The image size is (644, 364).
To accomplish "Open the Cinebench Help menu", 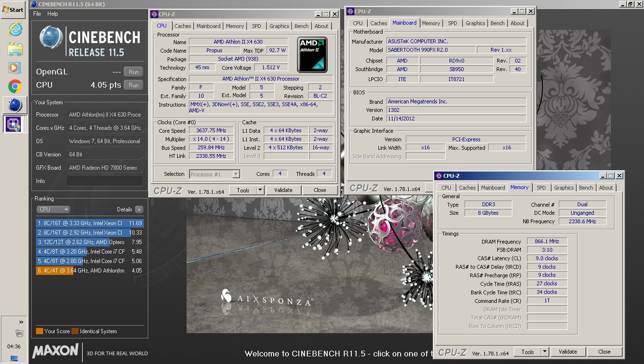I will [53, 14].
